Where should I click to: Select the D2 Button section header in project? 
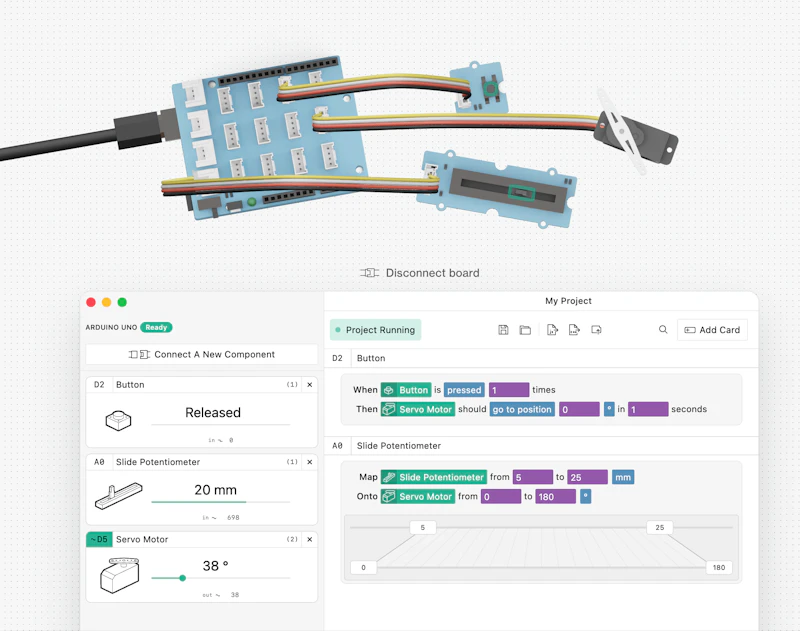(541, 358)
